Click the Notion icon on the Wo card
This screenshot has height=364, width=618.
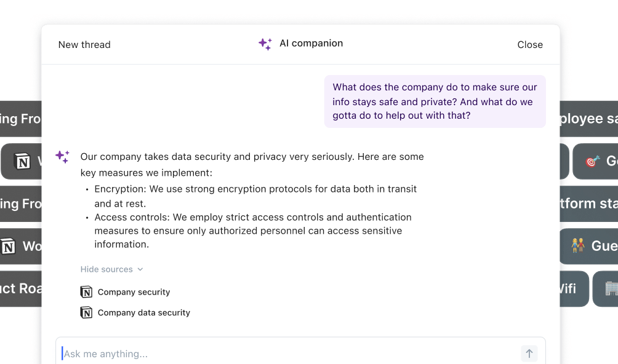point(8,247)
